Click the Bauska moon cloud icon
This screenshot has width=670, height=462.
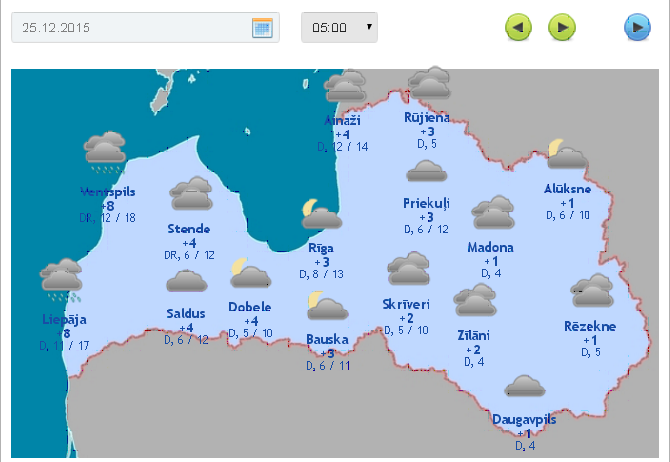click(x=326, y=306)
